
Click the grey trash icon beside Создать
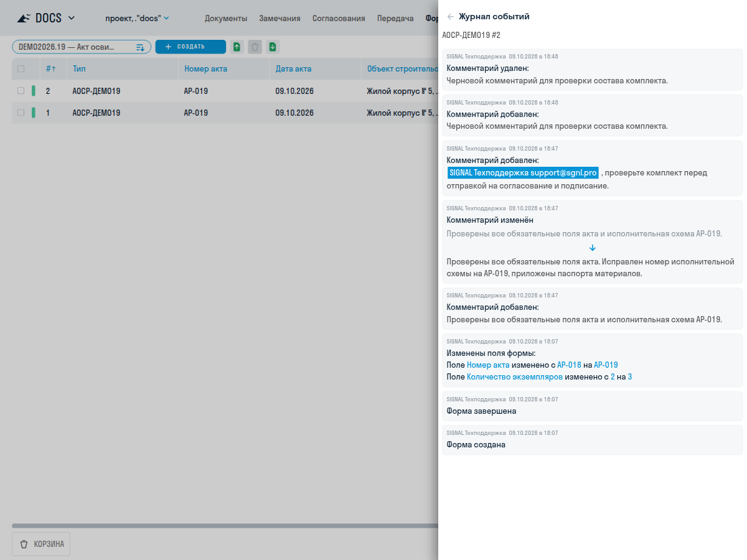255,47
